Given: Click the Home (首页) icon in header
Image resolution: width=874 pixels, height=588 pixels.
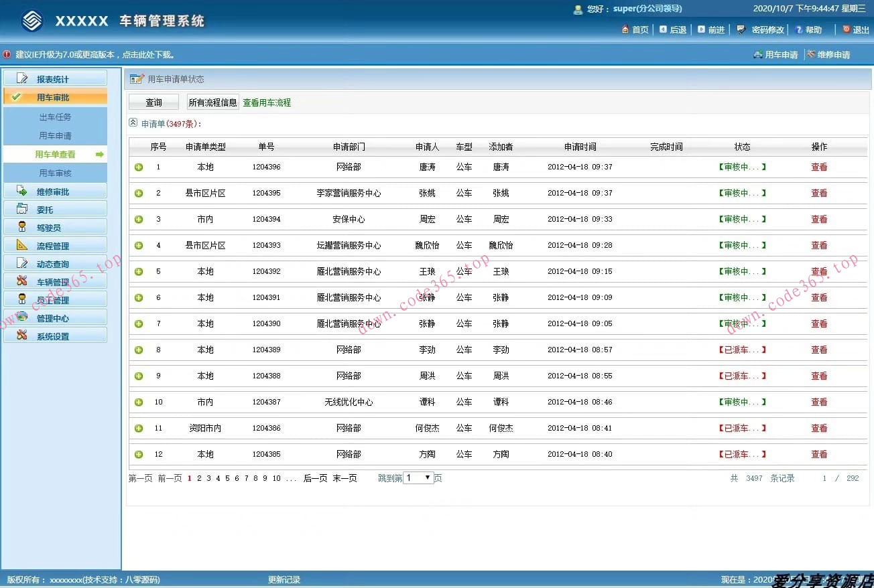Looking at the screenshot, I should tap(625, 29).
